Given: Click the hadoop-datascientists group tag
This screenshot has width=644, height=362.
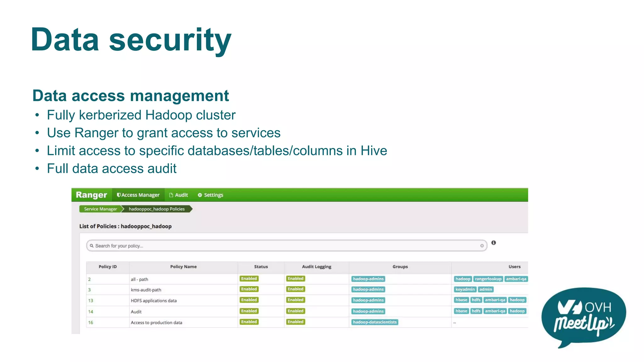Looking at the screenshot, I should pos(375,322).
